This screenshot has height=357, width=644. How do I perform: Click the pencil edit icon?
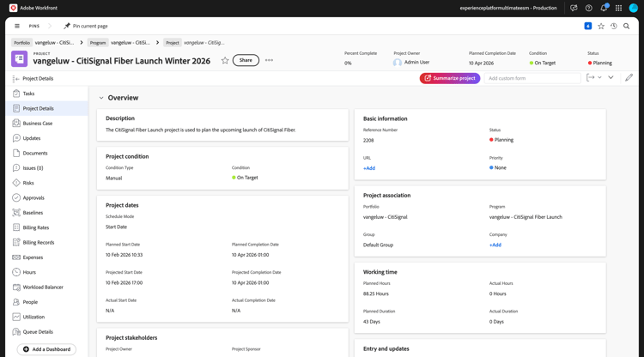[x=629, y=77]
